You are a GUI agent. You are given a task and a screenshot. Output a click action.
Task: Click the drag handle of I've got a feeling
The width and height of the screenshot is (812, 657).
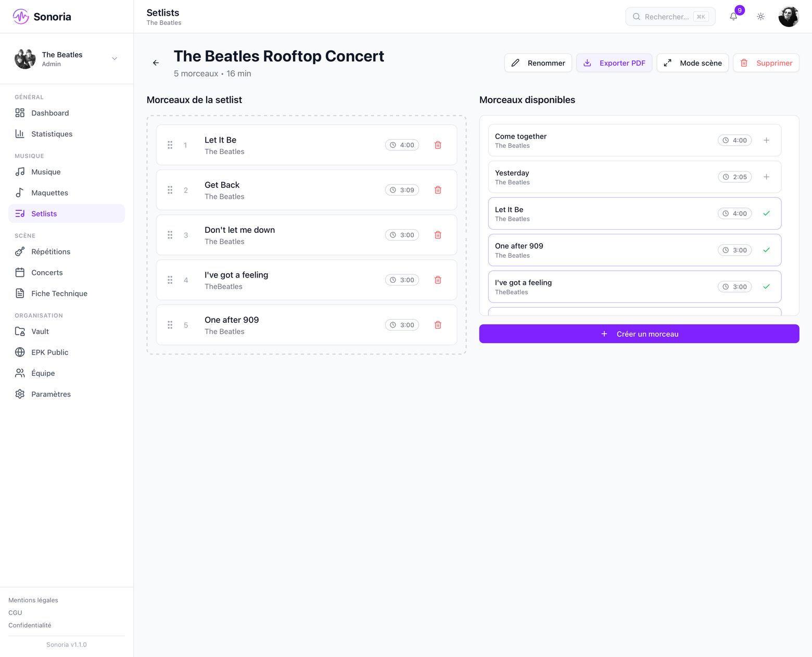click(x=170, y=280)
